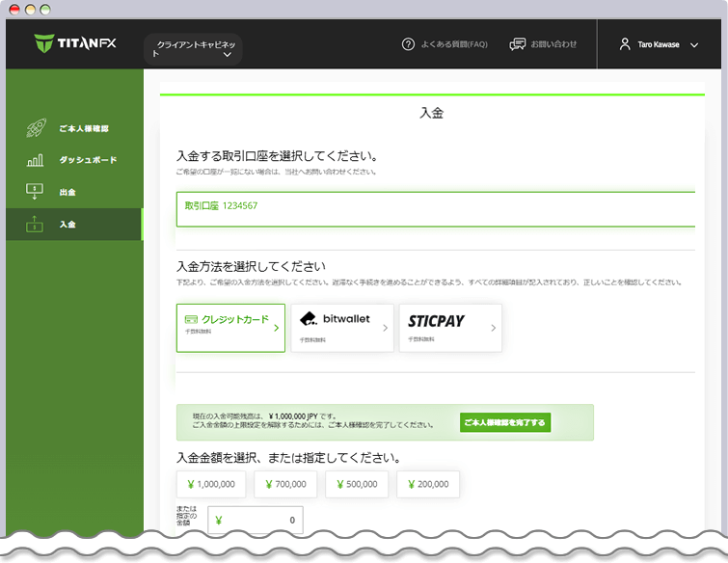The image size is (728, 563).
Task: Click the ご本人様確認を完了する button
Action: click(x=505, y=422)
